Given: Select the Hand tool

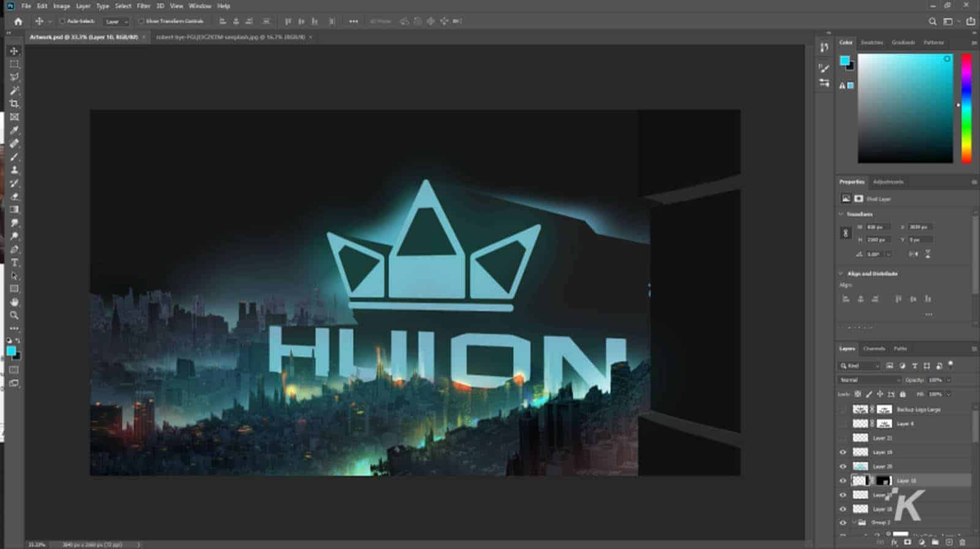Looking at the screenshot, I should [14, 302].
